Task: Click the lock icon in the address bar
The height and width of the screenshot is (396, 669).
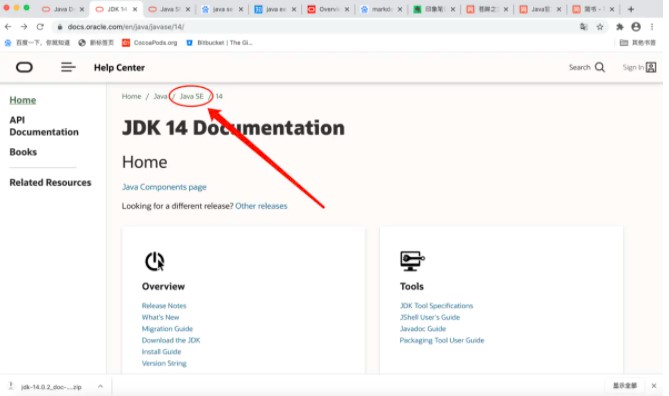Action: [60, 27]
